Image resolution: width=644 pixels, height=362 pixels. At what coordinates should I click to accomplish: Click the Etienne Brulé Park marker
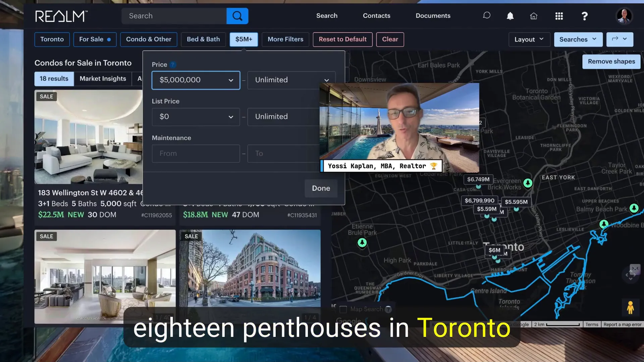[x=362, y=242]
